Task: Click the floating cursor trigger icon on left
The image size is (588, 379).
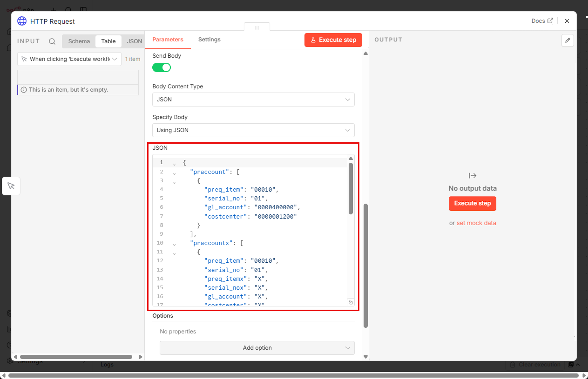Action: pyautogui.click(x=11, y=186)
